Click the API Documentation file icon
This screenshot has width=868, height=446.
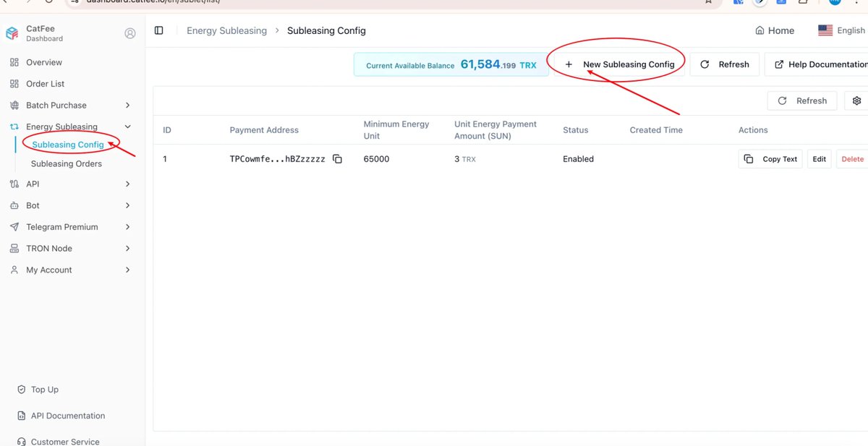tap(21, 416)
